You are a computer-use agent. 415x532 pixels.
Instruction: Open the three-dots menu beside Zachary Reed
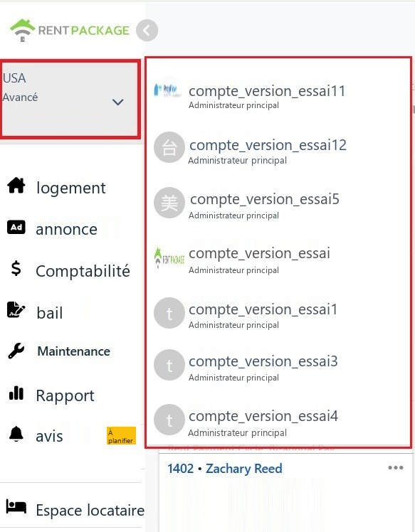point(396,467)
